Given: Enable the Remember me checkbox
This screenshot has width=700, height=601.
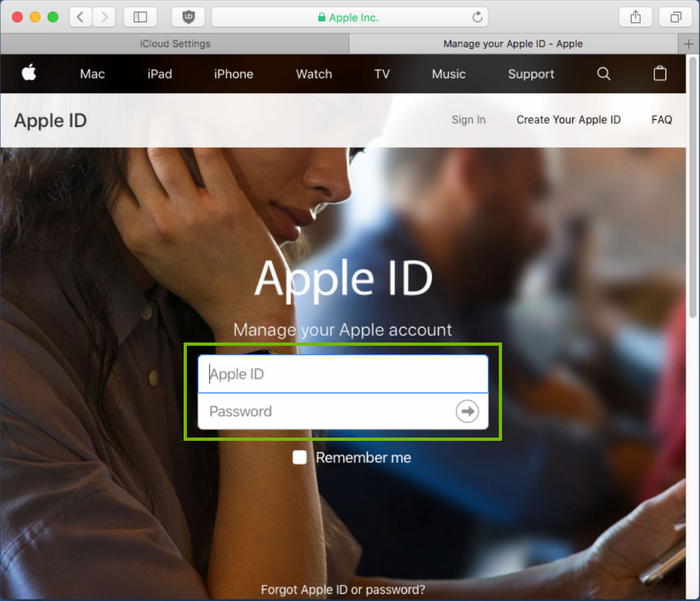Looking at the screenshot, I should pyautogui.click(x=300, y=458).
